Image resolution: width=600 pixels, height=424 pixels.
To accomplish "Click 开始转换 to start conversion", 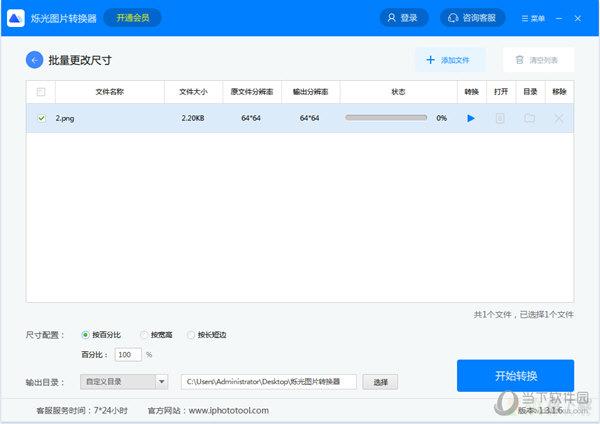I will click(x=515, y=376).
